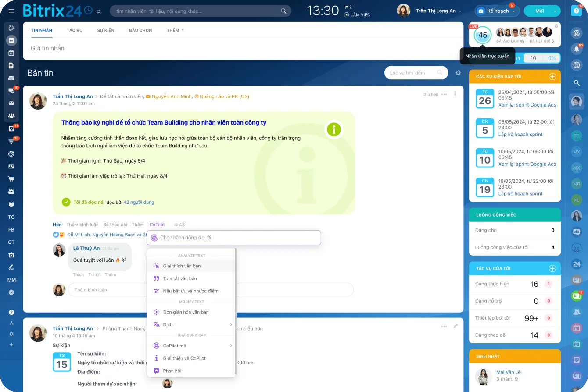Toggle the 'Làm việc' work status

(x=357, y=15)
